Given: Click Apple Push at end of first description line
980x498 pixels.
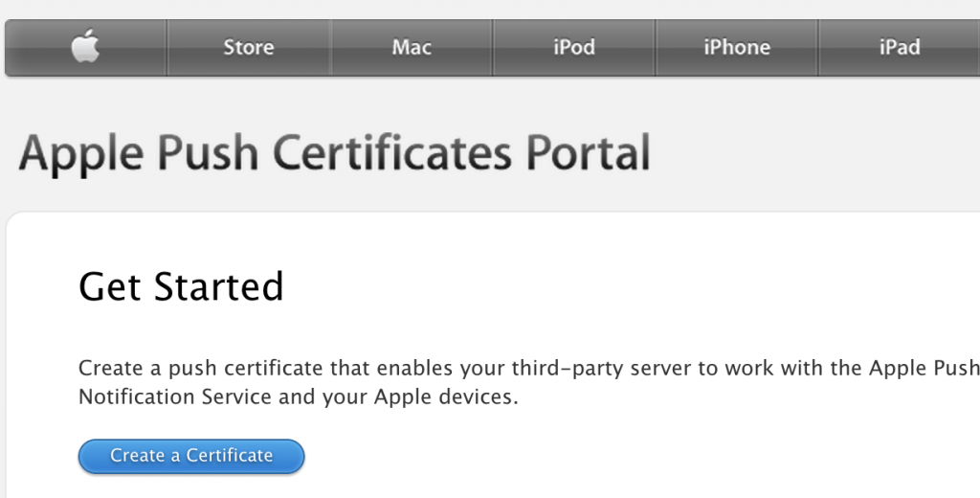Looking at the screenshot, I should tap(923, 369).
